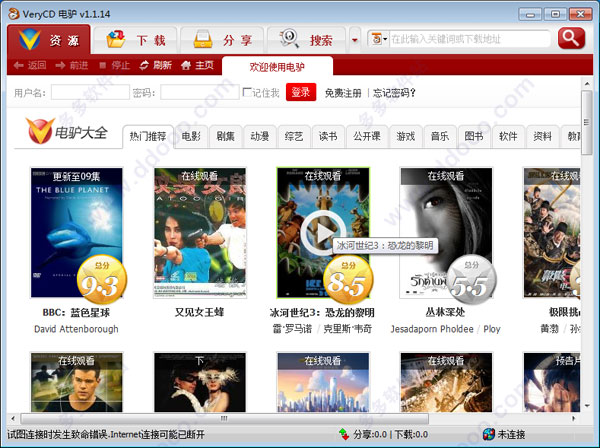This screenshot has width=600, height=448.
Task: Open the 冰河世纪3: 恐龙的黎明 title link
Action: coord(322,313)
